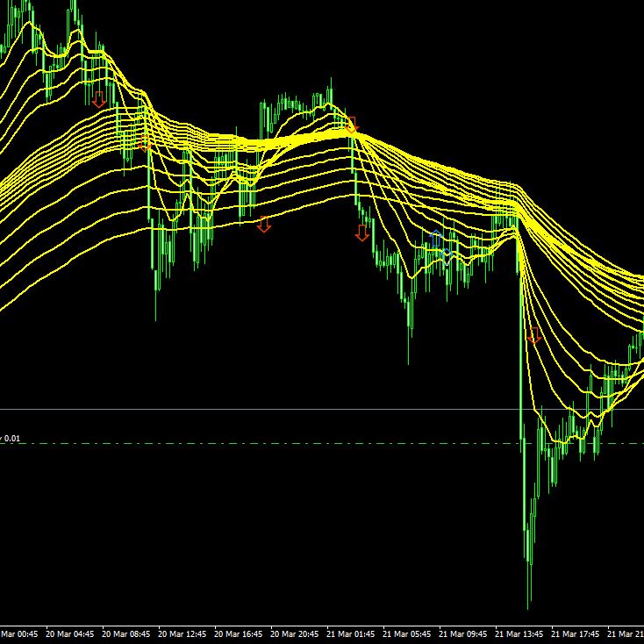Select the 21 Mar 09:45 time label
The width and height of the screenshot is (644, 644).
(x=464, y=633)
